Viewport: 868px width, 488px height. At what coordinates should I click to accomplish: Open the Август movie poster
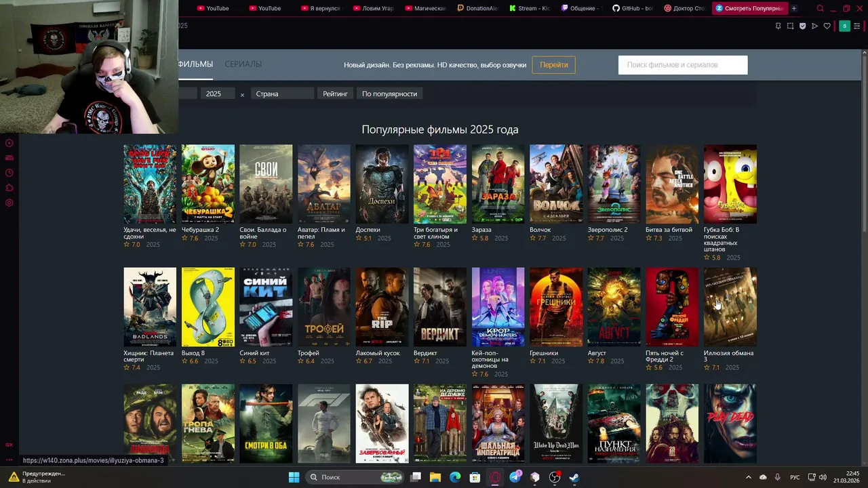[614, 307]
